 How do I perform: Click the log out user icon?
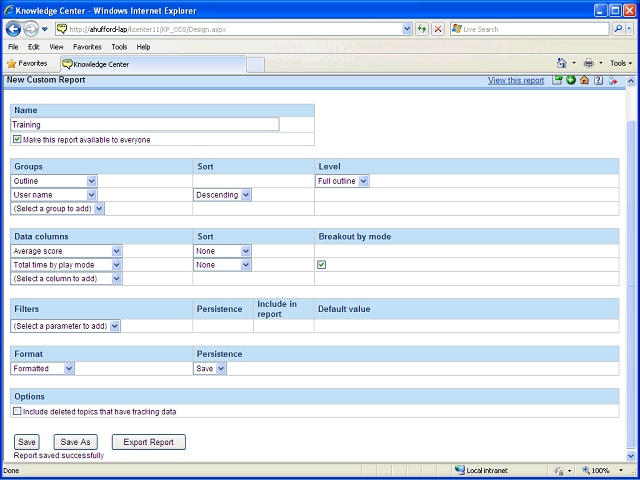(x=613, y=80)
